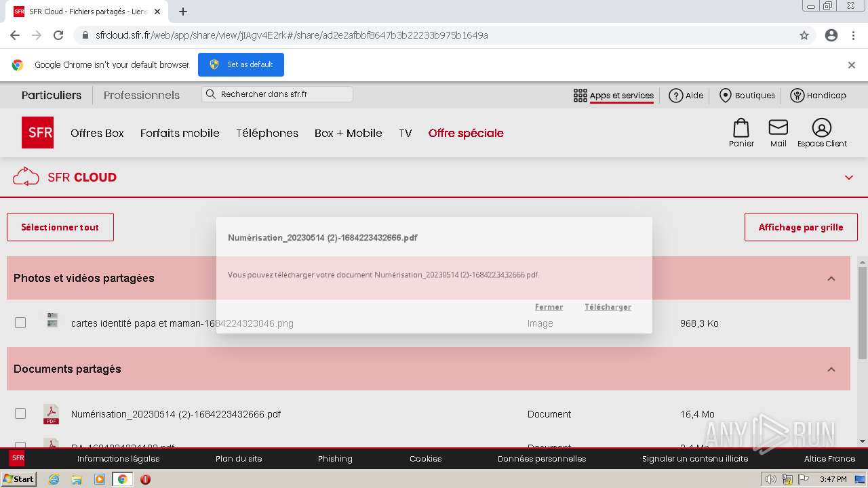This screenshot has height=488, width=868.
Task: Collapse the Photos et vidéos partagées section
Action: click(831, 279)
